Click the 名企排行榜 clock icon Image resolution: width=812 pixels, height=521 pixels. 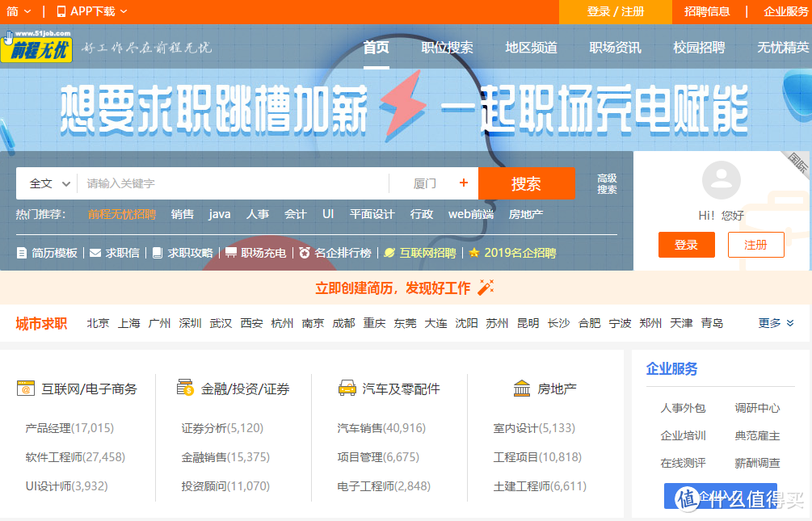click(305, 253)
